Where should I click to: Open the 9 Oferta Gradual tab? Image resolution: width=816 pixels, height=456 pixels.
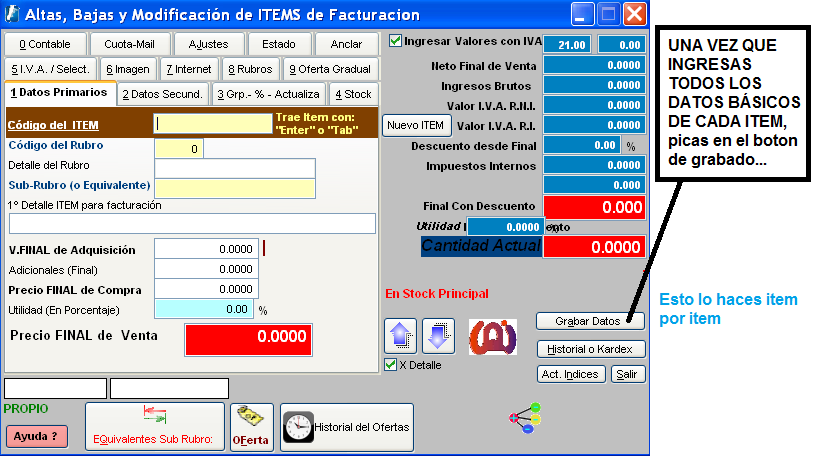(330, 69)
